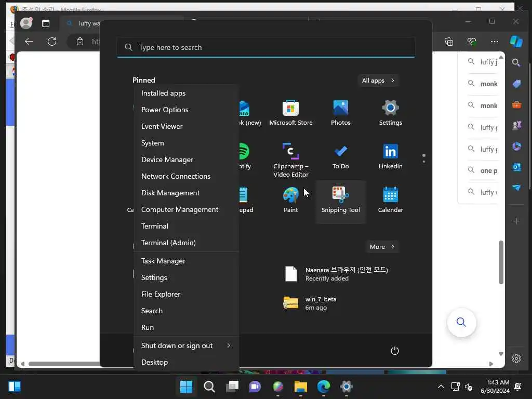Select Run from the context menu
Image resolution: width=532 pixels, height=399 pixels.
pyautogui.click(x=187, y=327)
